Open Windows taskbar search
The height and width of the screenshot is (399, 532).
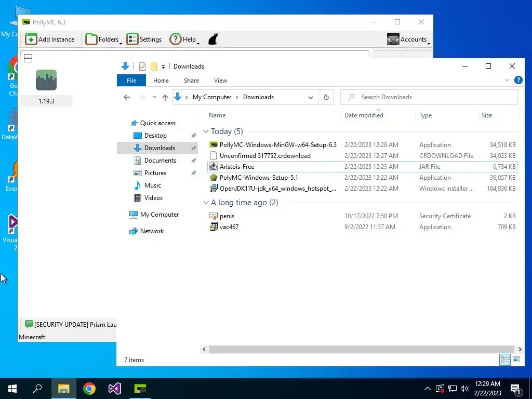click(37, 389)
